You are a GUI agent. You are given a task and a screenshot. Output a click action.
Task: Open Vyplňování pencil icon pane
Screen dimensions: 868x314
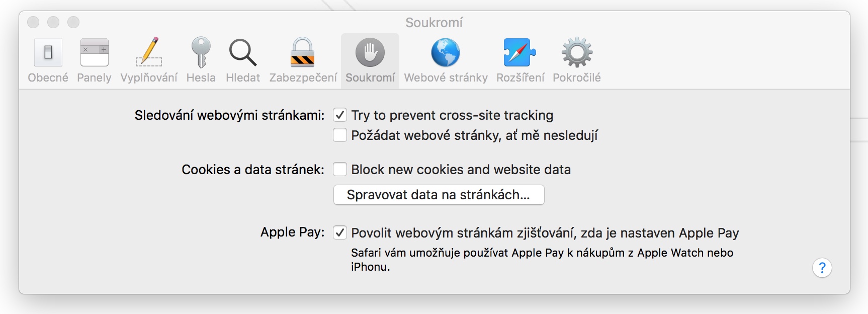[x=149, y=52]
